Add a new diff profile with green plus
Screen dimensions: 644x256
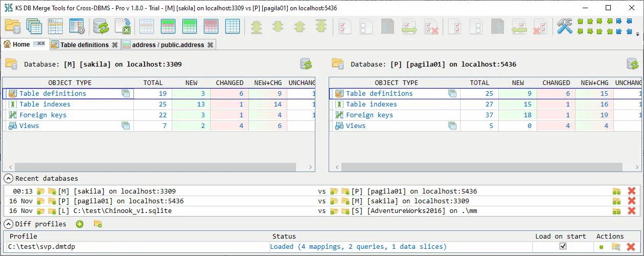click(x=80, y=224)
